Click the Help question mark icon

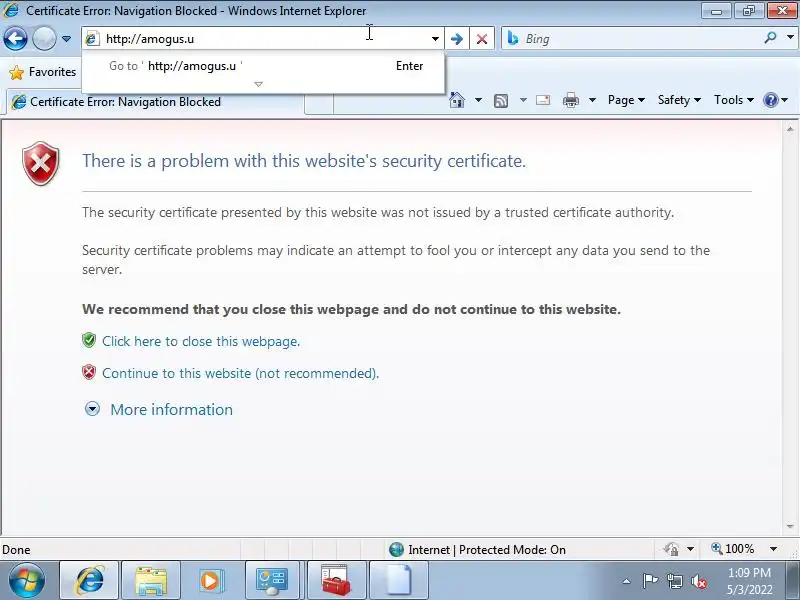pyautogui.click(x=770, y=100)
